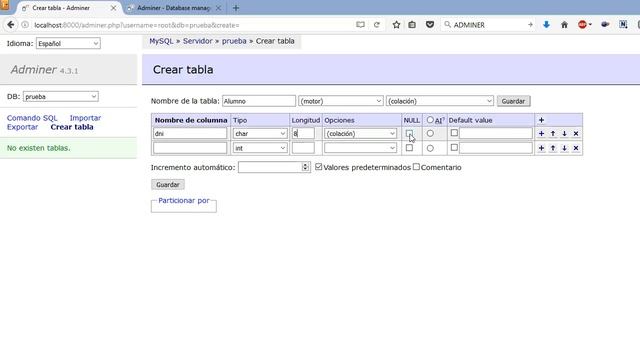Click Guardar next to the collation dropdown

[x=513, y=101]
